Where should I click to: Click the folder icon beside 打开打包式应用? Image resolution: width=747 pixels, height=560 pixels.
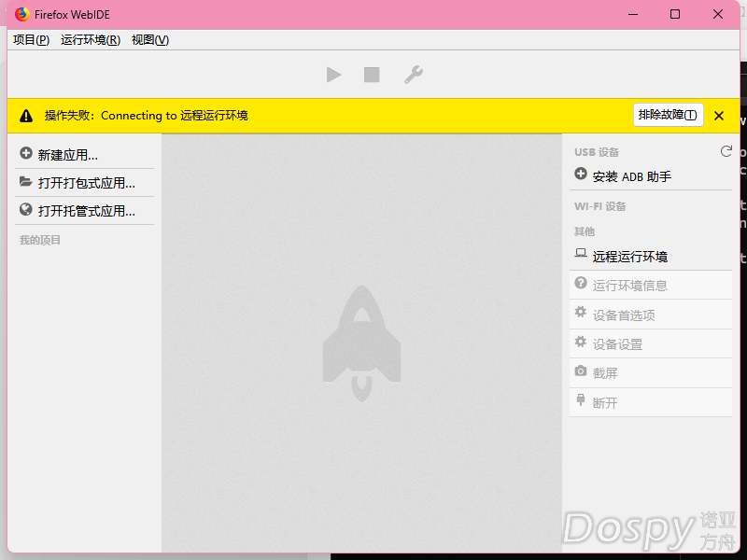point(26,181)
